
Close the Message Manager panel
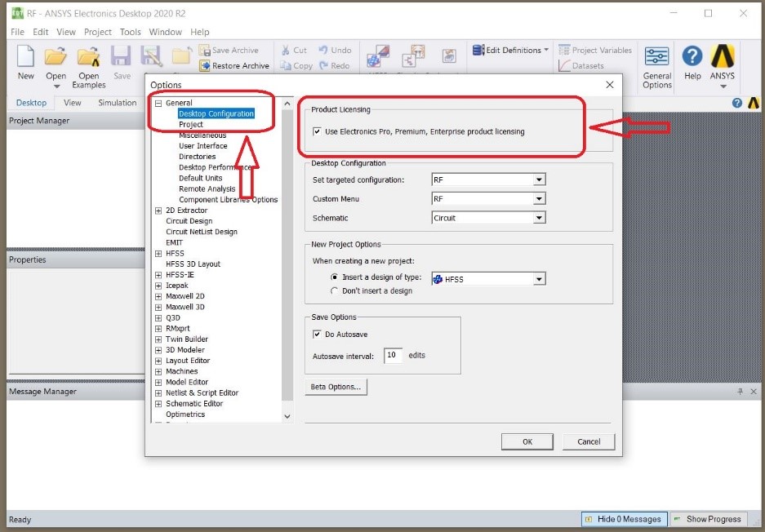754,392
